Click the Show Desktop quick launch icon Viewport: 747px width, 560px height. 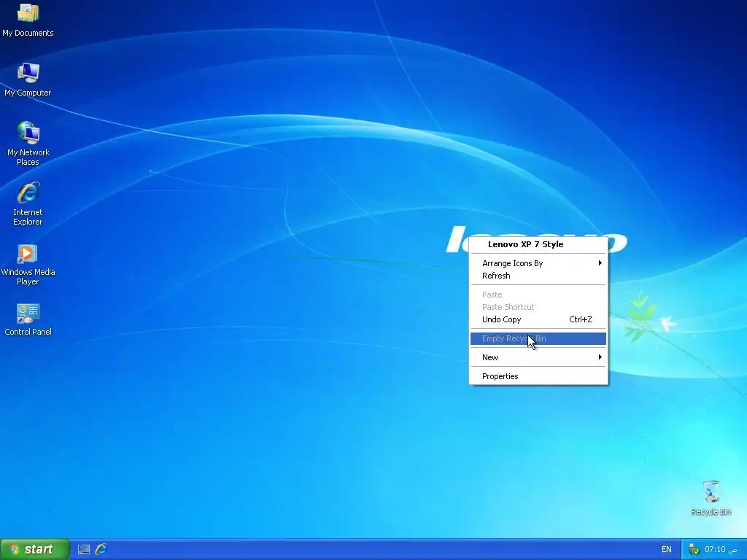[x=84, y=549]
